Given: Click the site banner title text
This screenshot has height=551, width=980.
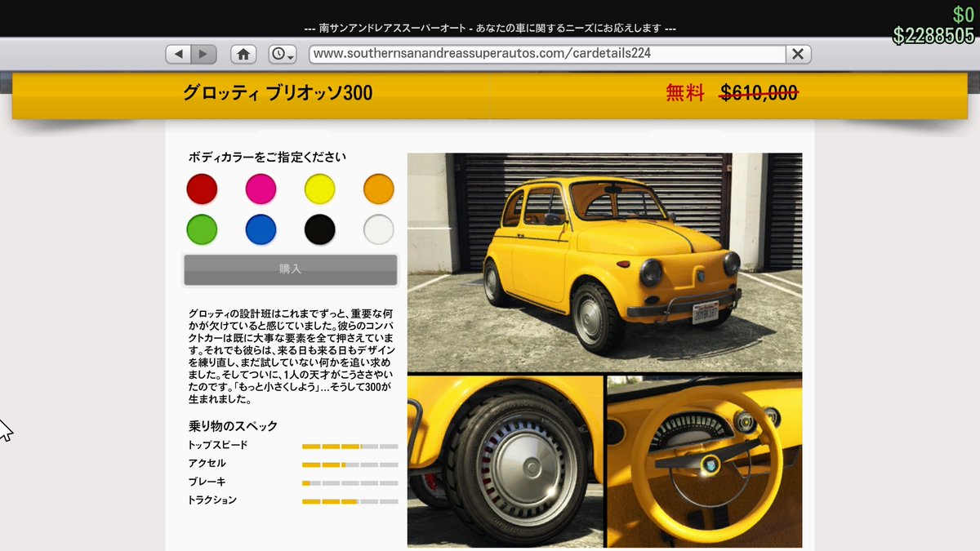Looking at the screenshot, I should (490, 28).
